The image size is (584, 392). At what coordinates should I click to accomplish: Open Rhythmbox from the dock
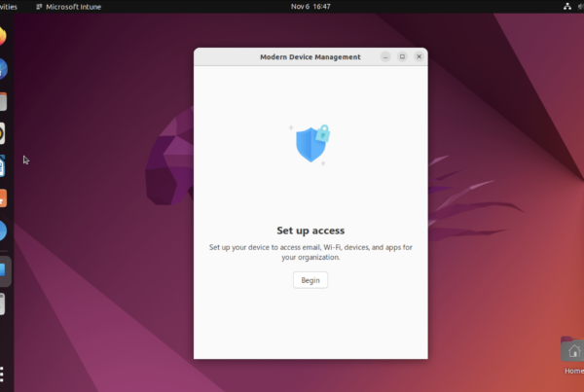[x=2, y=133]
